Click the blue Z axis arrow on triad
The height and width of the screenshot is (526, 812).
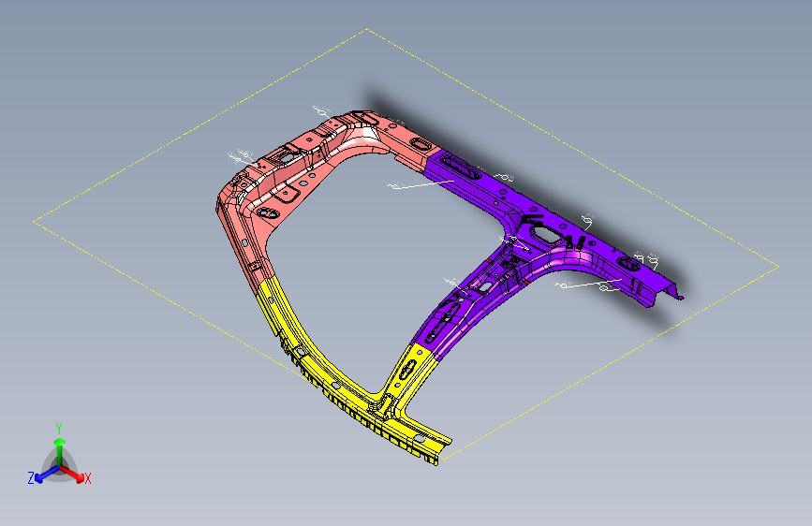coord(48,474)
